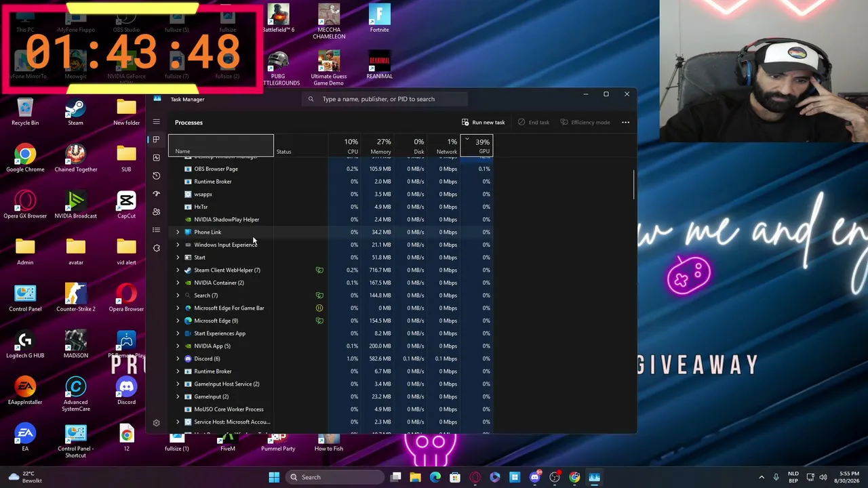Expand the Search (7) process group
Viewport: 868px width, 488px height.
click(178, 296)
